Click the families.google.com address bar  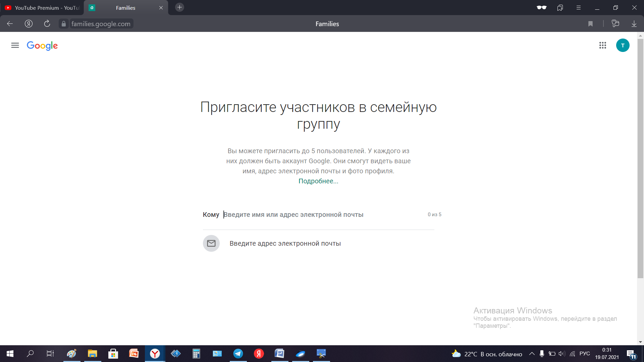[x=101, y=24]
